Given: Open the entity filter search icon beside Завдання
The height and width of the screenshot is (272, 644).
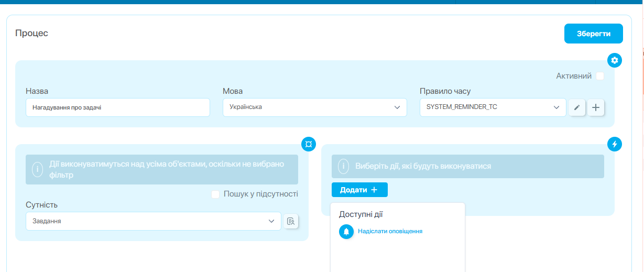Looking at the screenshot, I should [x=291, y=221].
